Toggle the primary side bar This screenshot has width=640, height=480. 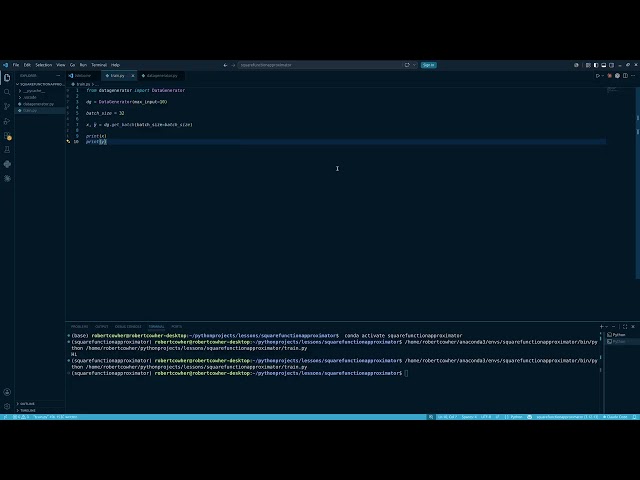click(x=596, y=65)
